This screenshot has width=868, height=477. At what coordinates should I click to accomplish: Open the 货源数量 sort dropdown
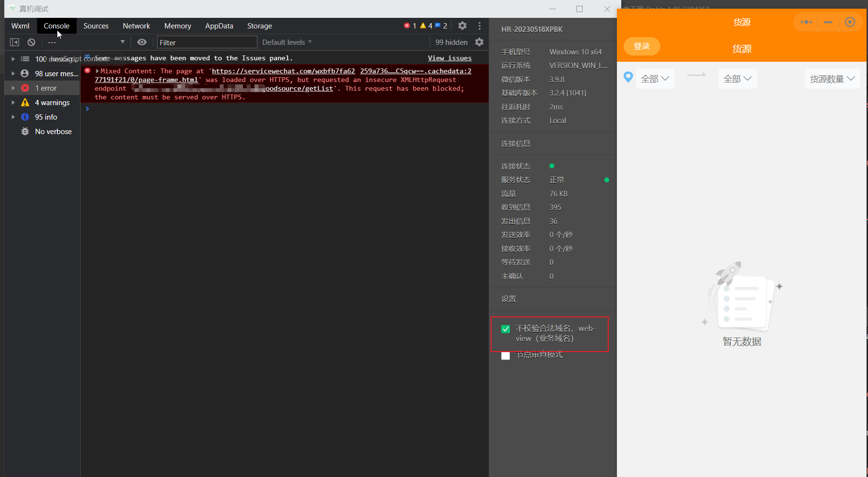coord(832,79)
